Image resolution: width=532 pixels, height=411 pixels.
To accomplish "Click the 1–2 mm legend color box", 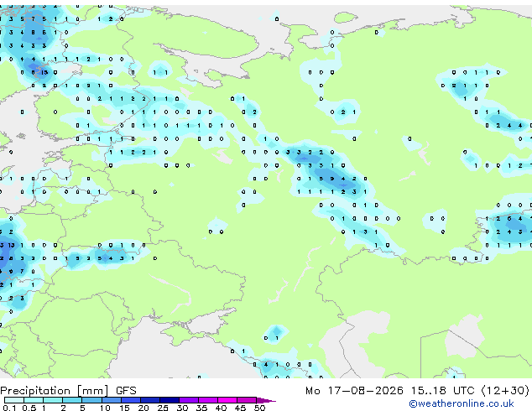I will (x=53, y=400).
